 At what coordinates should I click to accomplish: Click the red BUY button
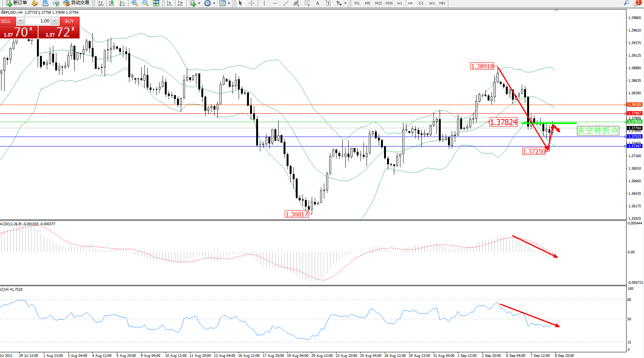pos(69,21)
